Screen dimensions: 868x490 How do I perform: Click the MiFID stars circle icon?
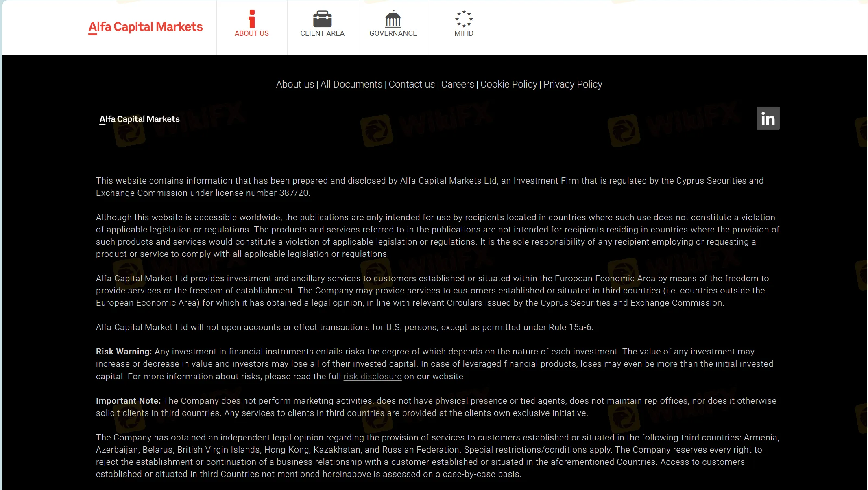tap(464, 19)
